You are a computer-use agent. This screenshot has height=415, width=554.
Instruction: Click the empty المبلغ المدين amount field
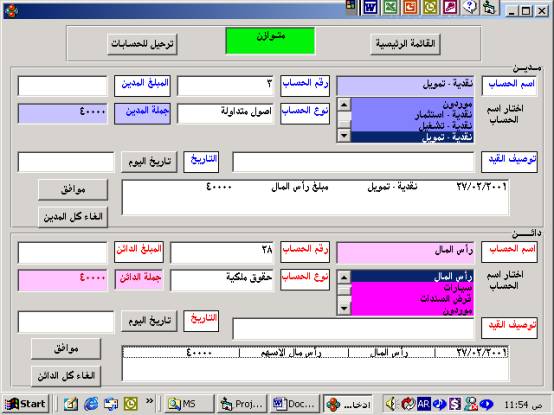(63, 86)
